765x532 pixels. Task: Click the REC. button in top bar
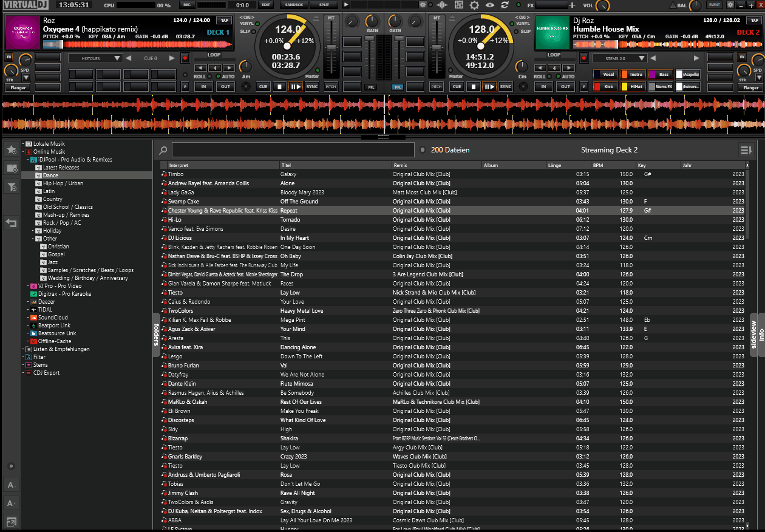pos(187,5)
